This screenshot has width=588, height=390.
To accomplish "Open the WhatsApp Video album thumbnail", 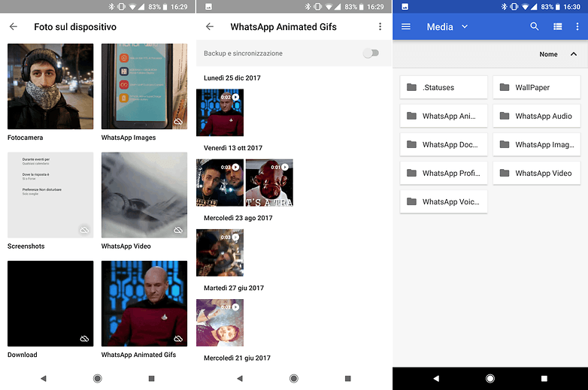I will pos(144,195).
